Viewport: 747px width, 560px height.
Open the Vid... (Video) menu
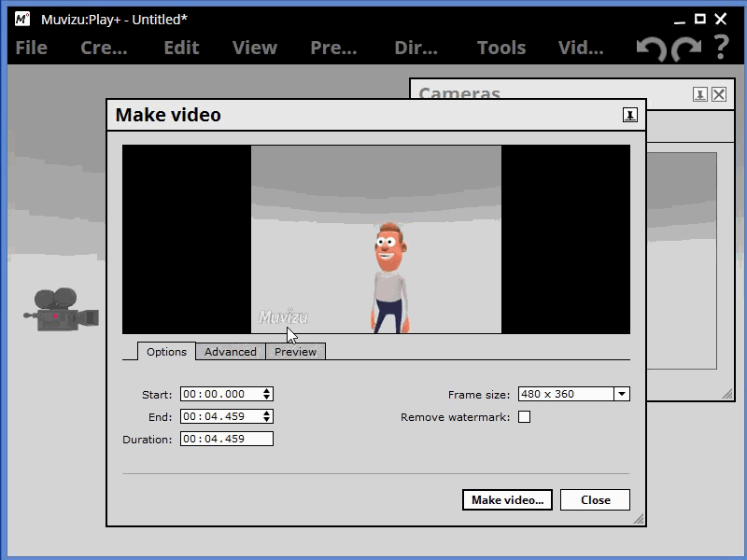click(x=581, y=48)
